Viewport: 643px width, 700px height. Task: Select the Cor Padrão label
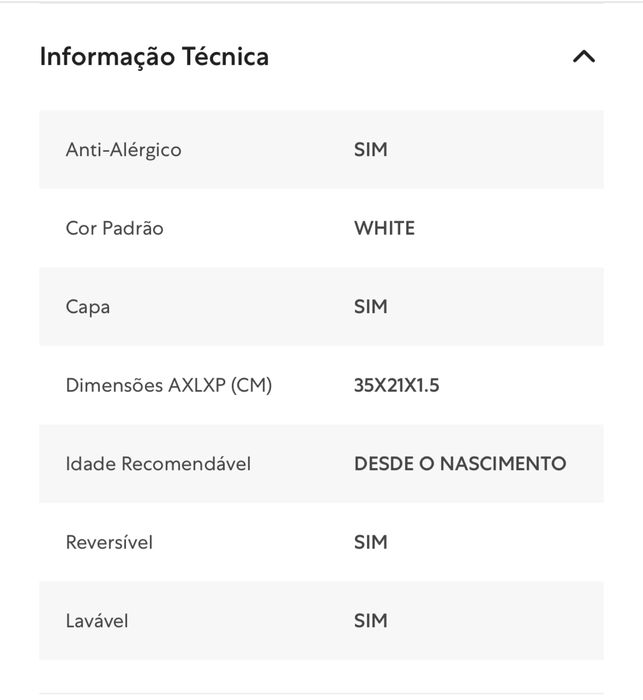tap(114, 228)
